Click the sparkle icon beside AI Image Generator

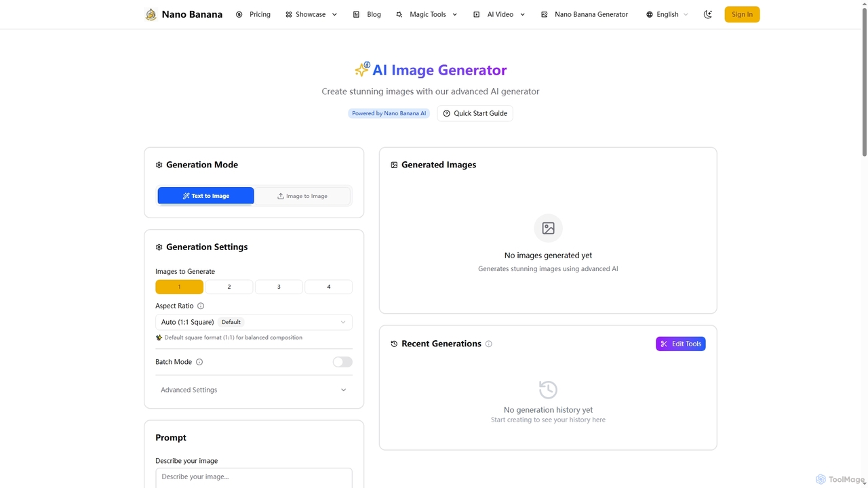(x=362, y=69)
